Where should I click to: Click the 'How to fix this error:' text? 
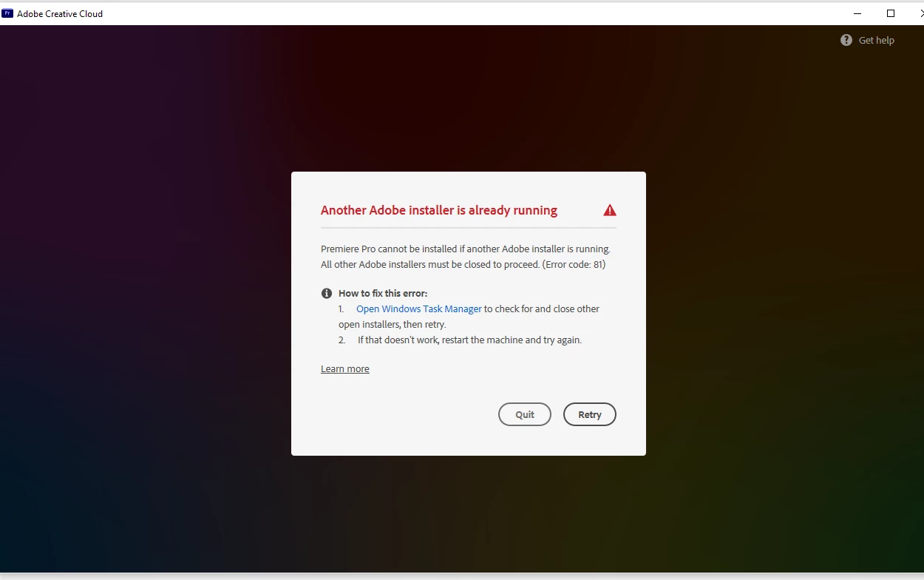click(383, 293)
